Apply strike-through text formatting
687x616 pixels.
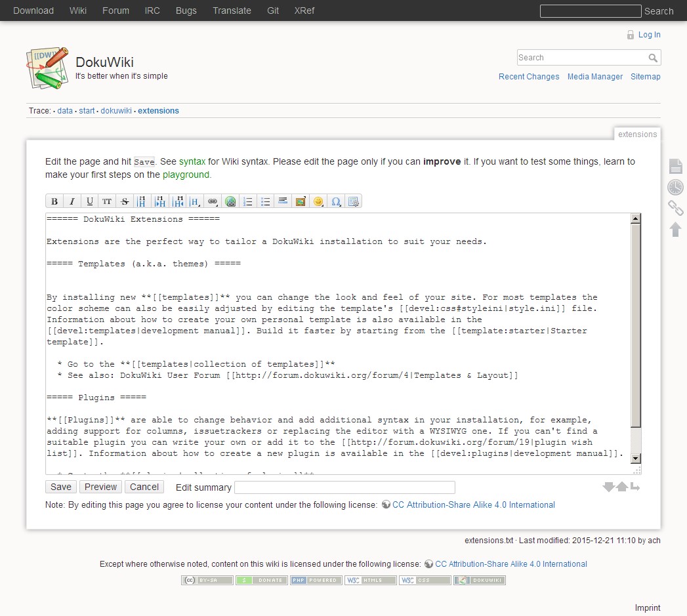tap(125, 201)
